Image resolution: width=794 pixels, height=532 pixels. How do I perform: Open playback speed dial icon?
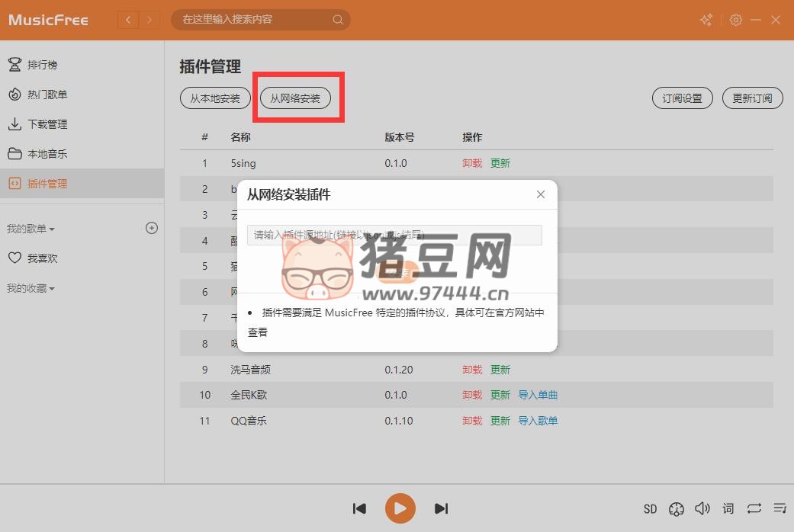point(677,508)
